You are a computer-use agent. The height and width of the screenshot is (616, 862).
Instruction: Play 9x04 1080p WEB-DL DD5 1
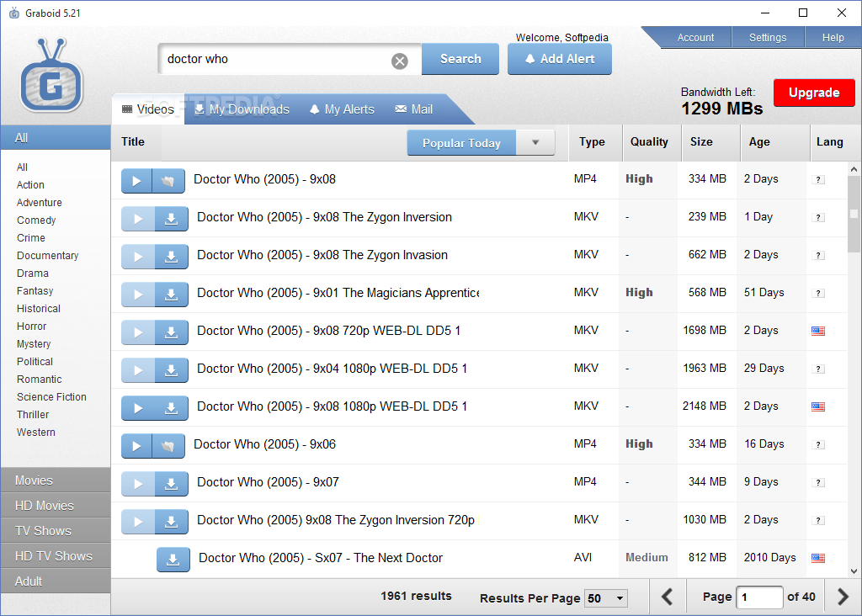[x=138, y=370]
